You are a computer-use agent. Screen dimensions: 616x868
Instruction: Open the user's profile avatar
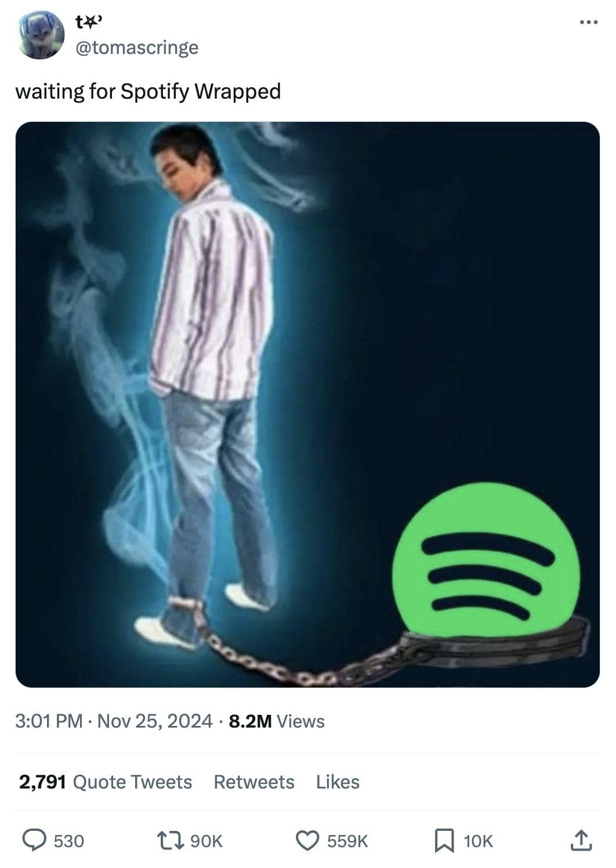pos(41,35)
